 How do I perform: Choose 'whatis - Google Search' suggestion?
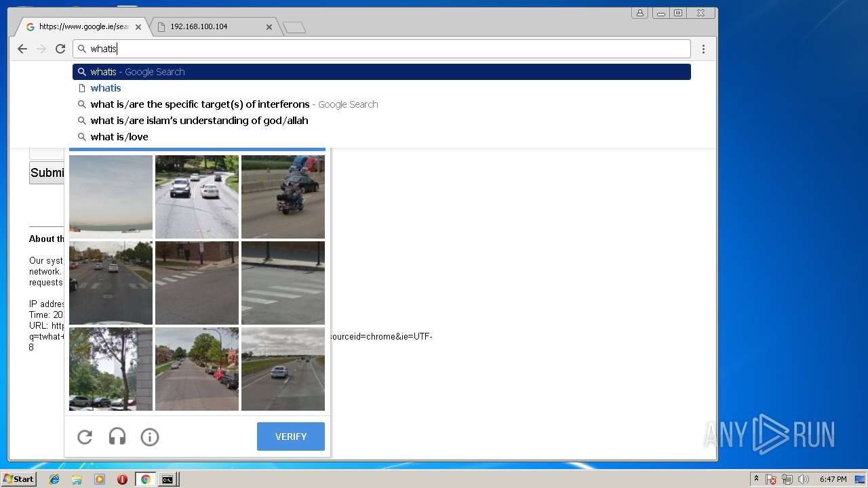pyautogui.click(x=382, y=72)
